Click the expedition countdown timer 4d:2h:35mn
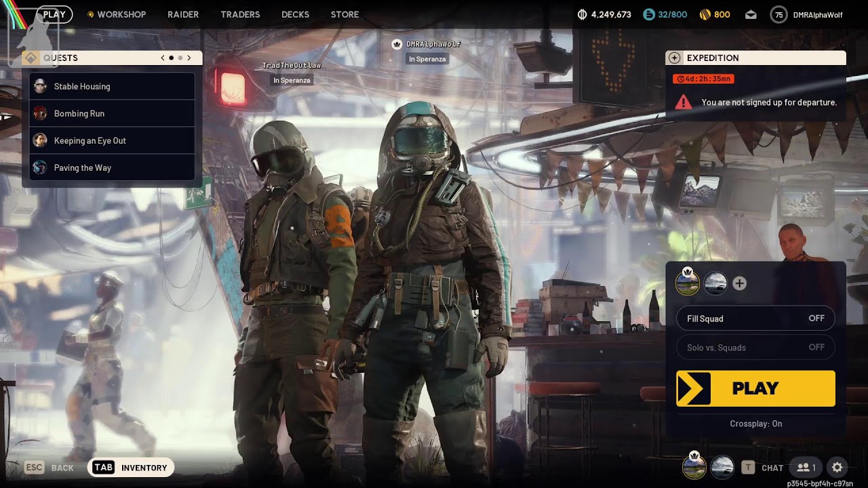 [x=703, y=79]
